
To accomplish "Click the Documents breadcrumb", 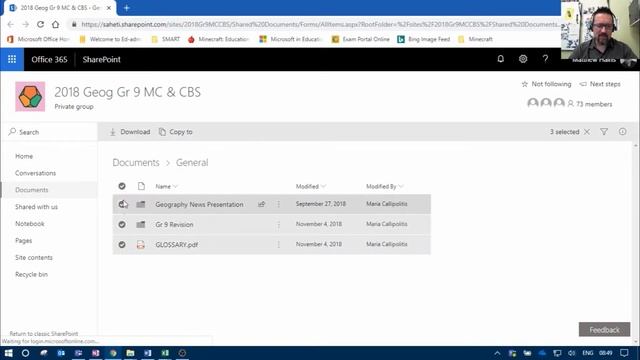I will (x=136, y=162).
